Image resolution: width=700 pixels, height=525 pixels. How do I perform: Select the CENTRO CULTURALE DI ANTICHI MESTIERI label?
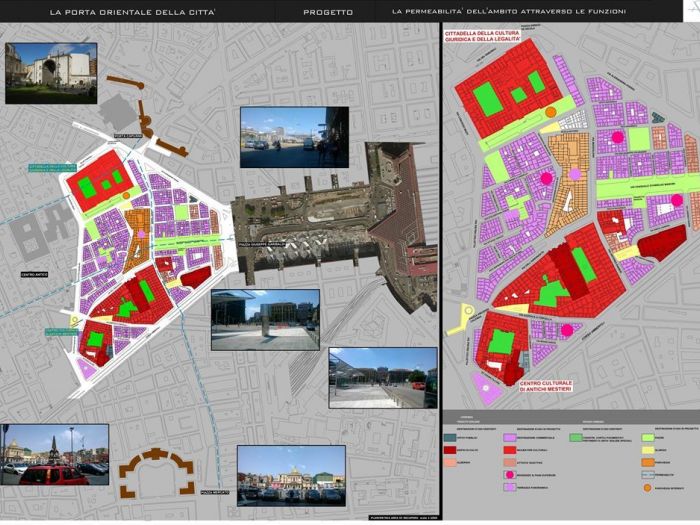coord(545,386)
